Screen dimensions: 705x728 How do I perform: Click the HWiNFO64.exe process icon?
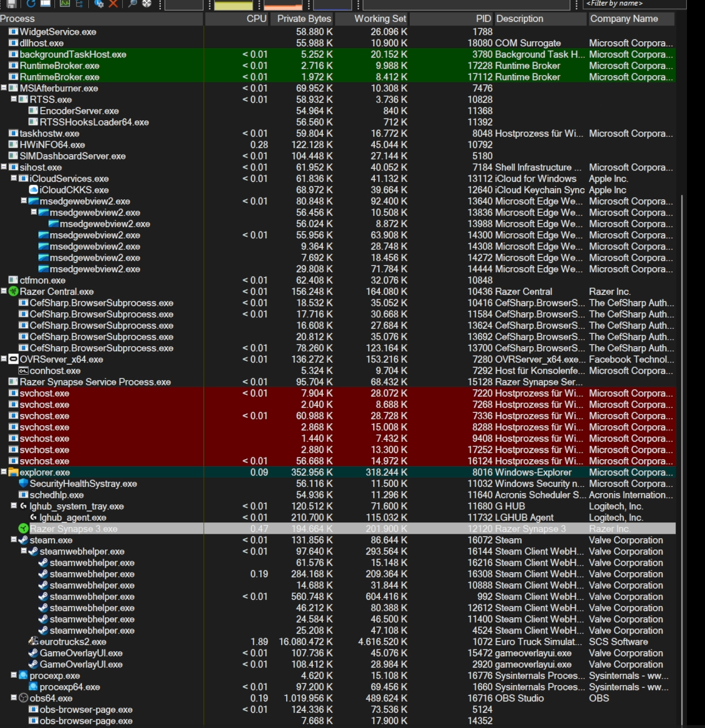[x=14, y=145]
